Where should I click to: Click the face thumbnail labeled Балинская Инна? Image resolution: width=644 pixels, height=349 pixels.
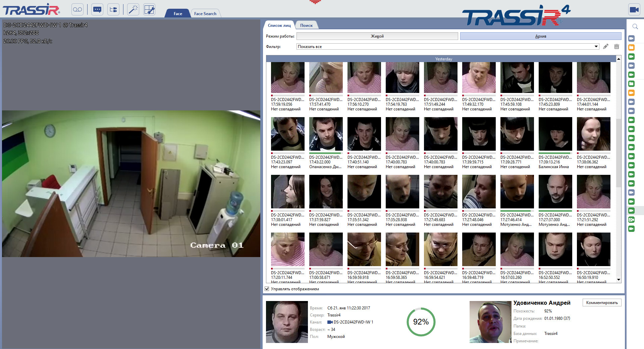(555, 134)
